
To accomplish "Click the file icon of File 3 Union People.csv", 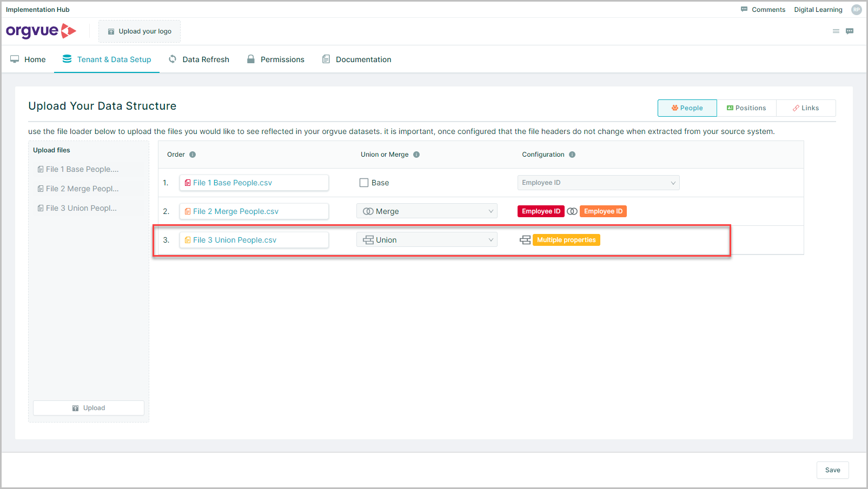I will click(x=188, y=240).
